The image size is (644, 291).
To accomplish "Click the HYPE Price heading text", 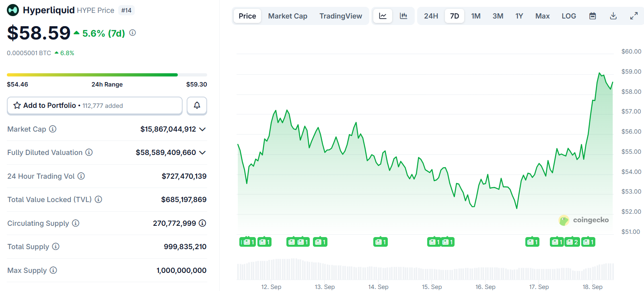I will coord(95,10).
